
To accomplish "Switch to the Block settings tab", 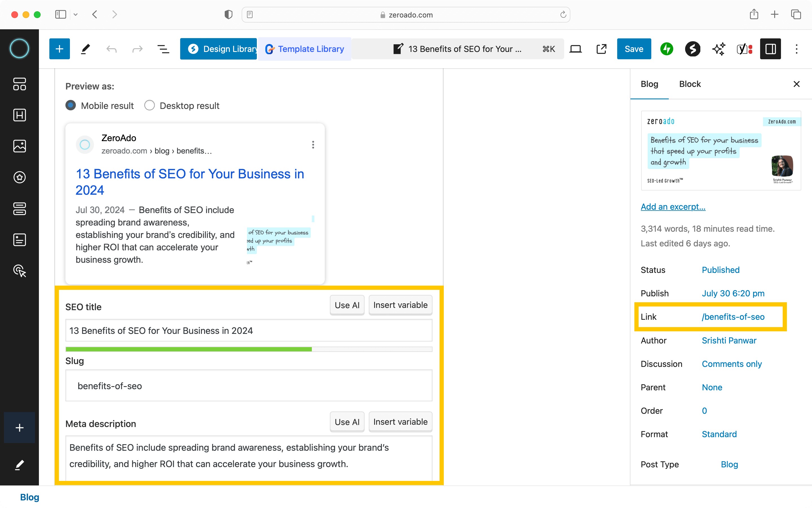I will (x=690, y=84).
